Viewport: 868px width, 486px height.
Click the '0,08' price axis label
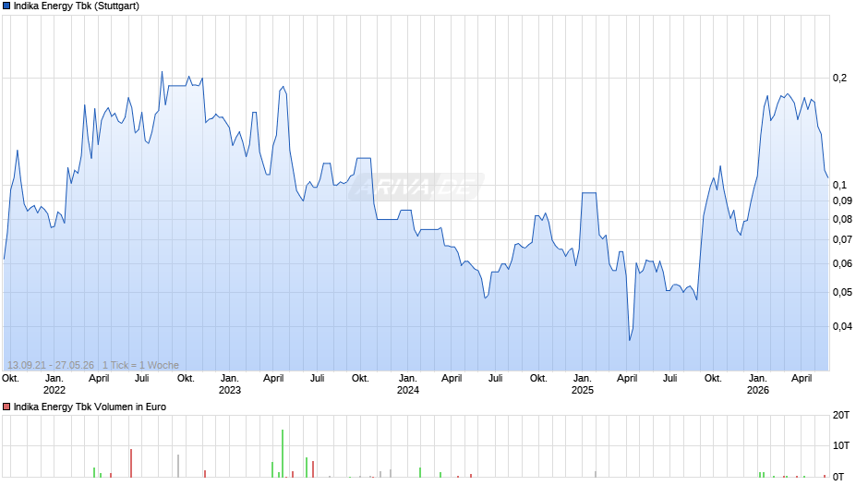point(842,219)
